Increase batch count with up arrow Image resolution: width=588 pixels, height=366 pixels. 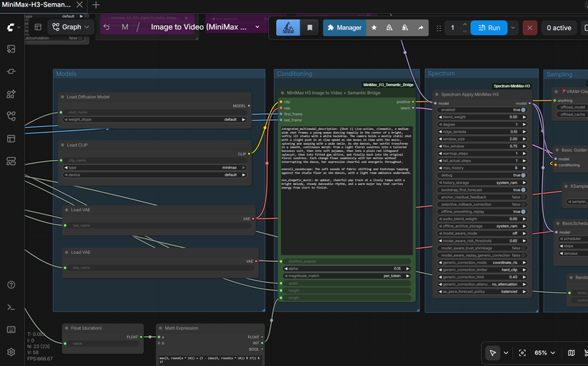tap(465, 24)
